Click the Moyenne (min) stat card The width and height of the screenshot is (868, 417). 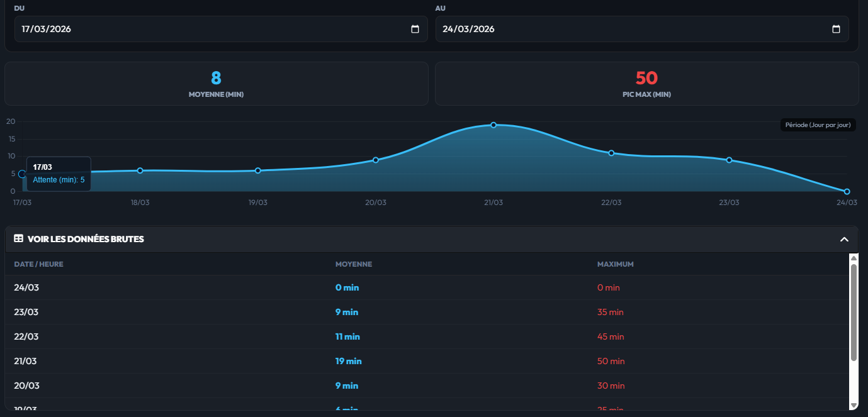click(x=216, y=84)
